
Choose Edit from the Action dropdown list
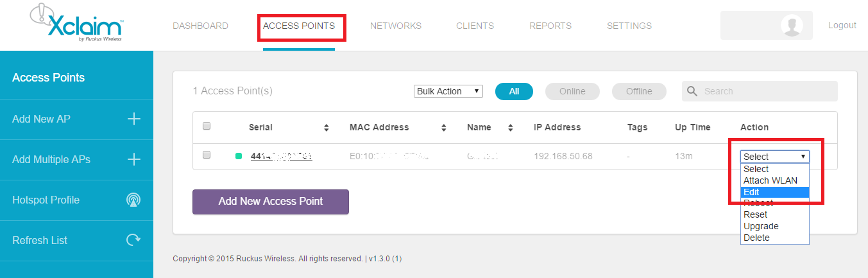(x=775, y=192)
